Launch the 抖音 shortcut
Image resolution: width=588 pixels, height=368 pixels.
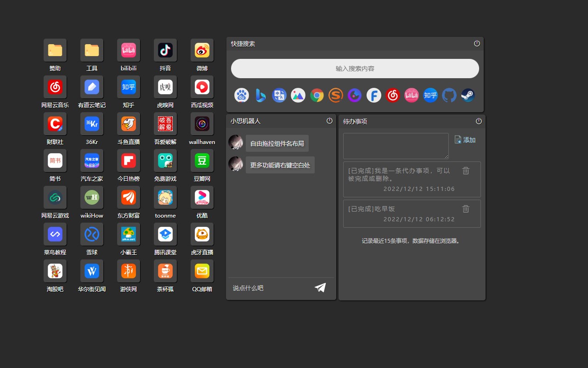(x=165, y=50)
